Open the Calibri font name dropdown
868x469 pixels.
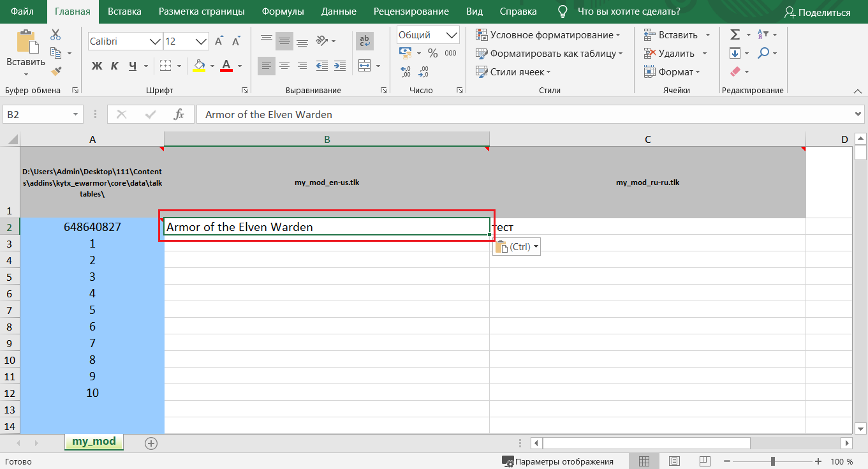coord(156,41)
